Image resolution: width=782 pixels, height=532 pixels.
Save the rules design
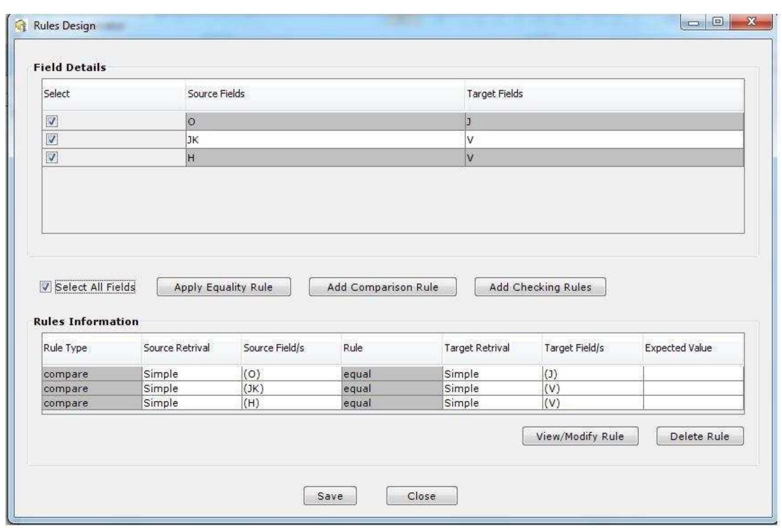(330, 496)
